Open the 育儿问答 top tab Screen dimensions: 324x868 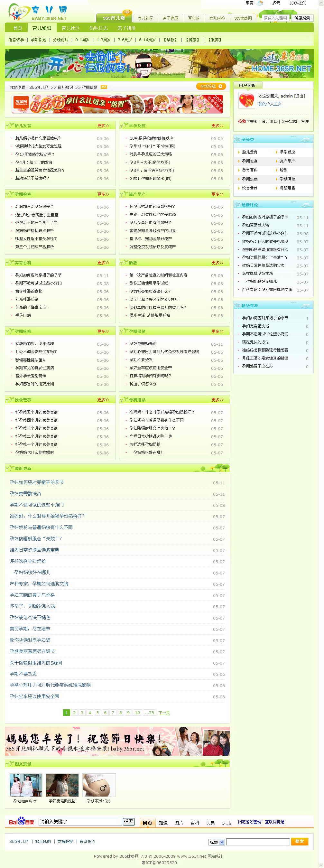pos(217,18)
